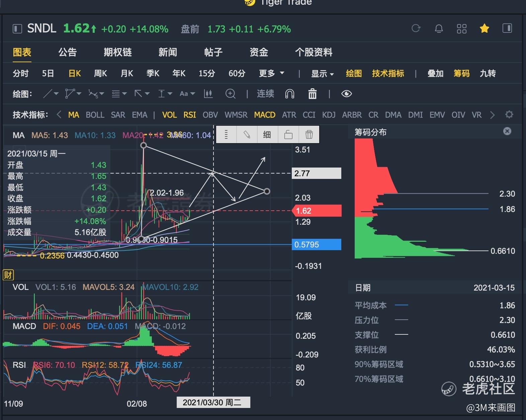526x420 pixels.
Task: Toggle left sidebar panel icon beside SNDL
Action: (17, 29)
